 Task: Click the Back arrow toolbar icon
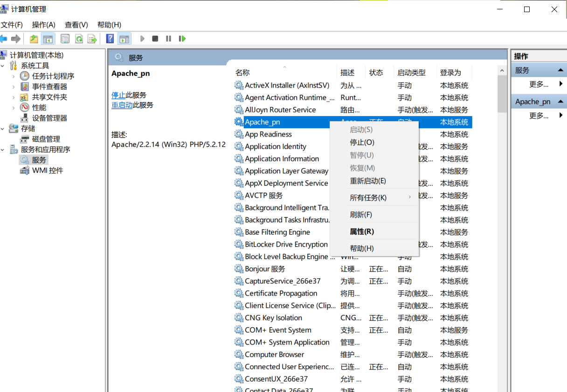tap(4, 39)
